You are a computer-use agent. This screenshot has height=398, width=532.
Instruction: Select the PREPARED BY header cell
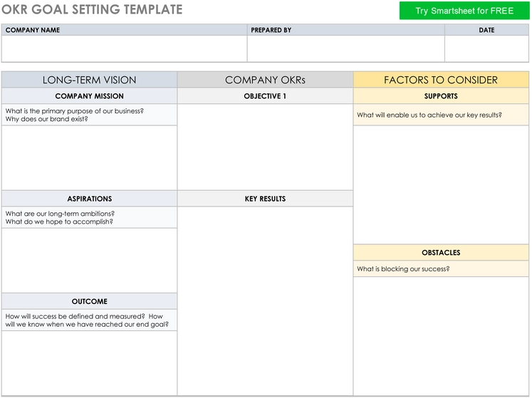(345, 30)
